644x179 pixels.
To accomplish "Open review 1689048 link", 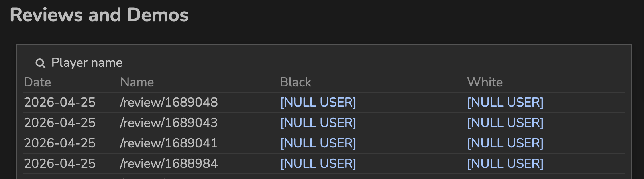I will point(169,103).
